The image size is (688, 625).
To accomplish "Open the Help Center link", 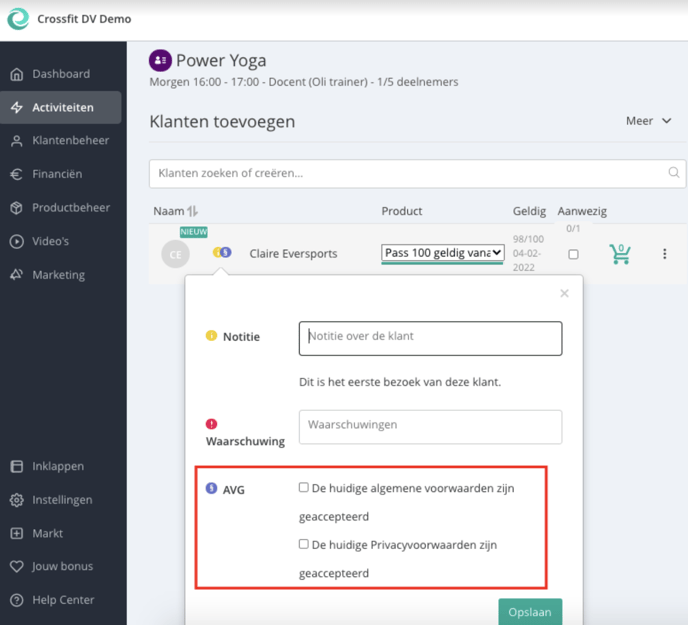I will tap(63, 600).
